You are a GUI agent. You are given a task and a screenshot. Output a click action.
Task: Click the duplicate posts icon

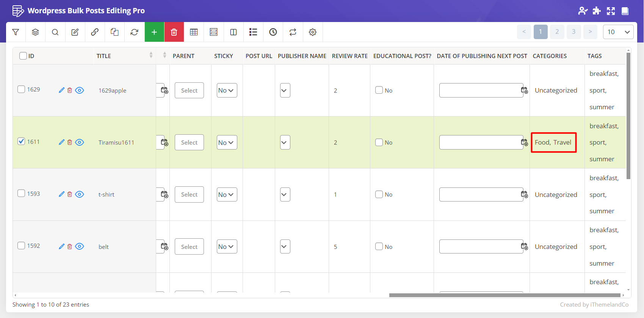click(114, 32)
